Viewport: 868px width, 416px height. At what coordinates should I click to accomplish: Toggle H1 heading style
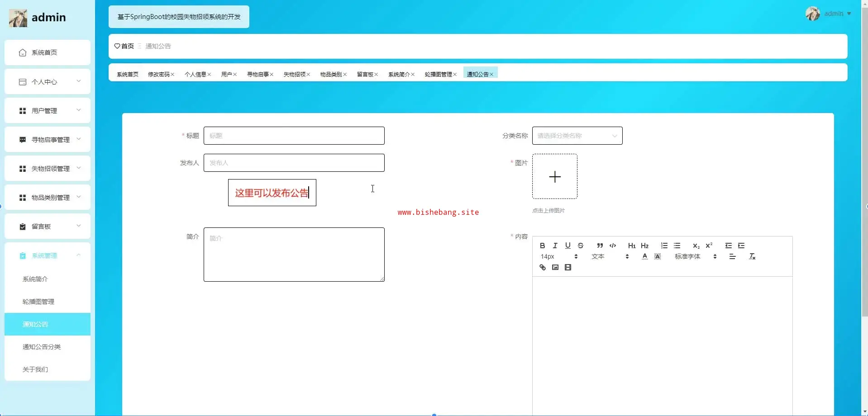(632, 246)
